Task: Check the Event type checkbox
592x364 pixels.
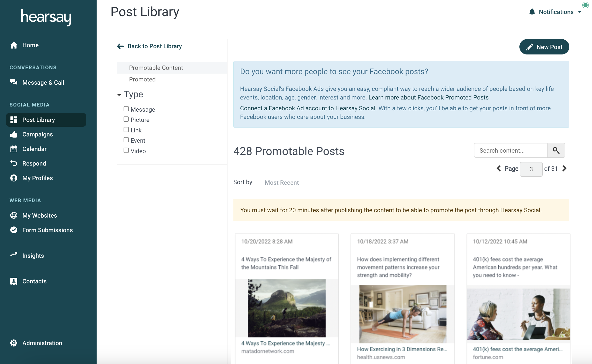Action: click(x=126, y=140)
